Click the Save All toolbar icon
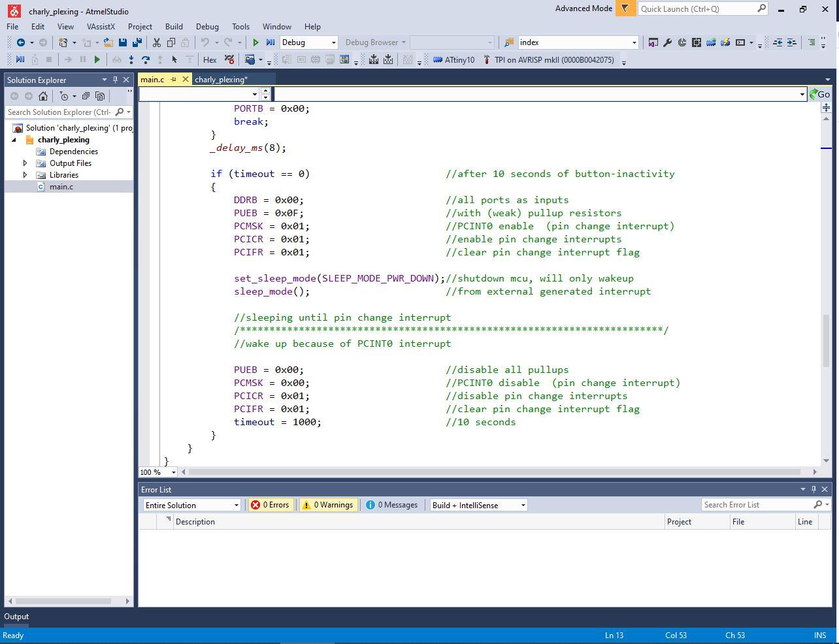This screenshot has width=839, height=644. [137, 42]
